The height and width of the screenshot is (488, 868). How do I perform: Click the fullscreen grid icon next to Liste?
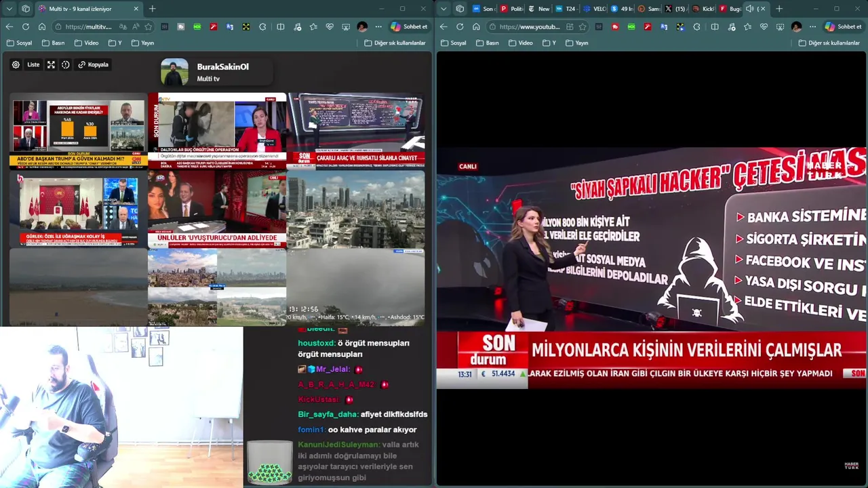point(51,64)
